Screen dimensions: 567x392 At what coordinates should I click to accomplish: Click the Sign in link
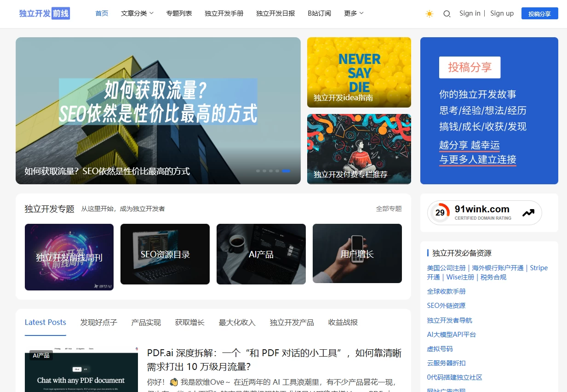470,13
